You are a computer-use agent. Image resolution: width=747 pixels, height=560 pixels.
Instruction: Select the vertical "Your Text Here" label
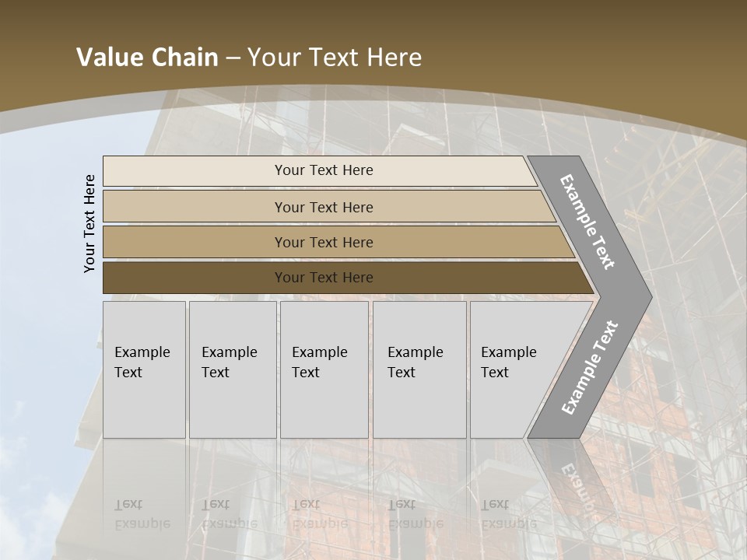89,223
